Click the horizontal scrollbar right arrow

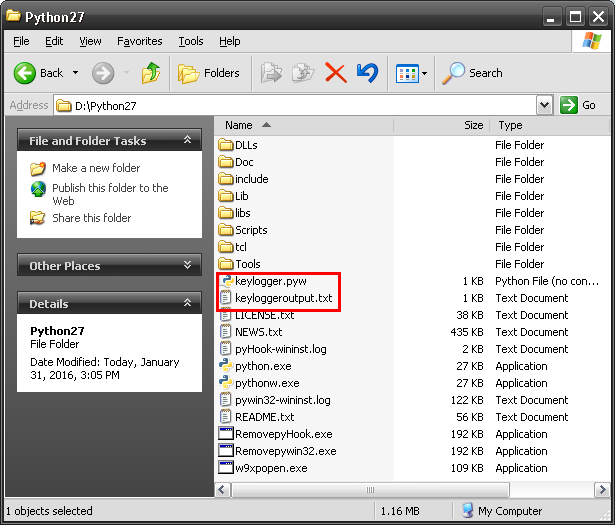602,489
